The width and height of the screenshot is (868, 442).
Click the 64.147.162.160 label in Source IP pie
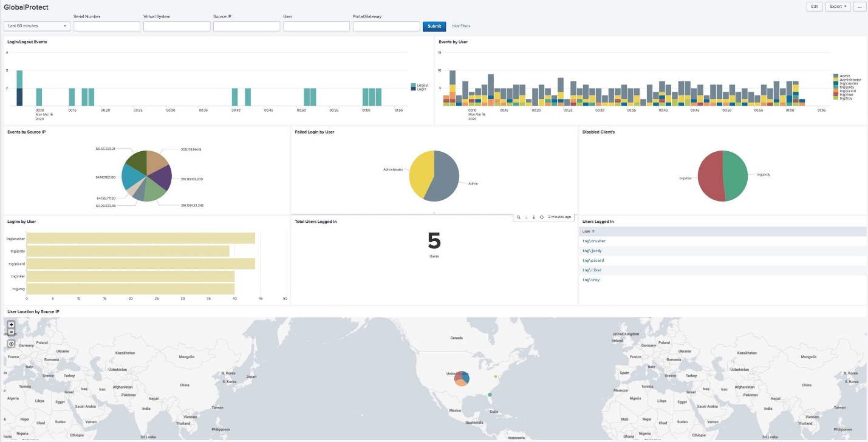(x=106, y=177)
